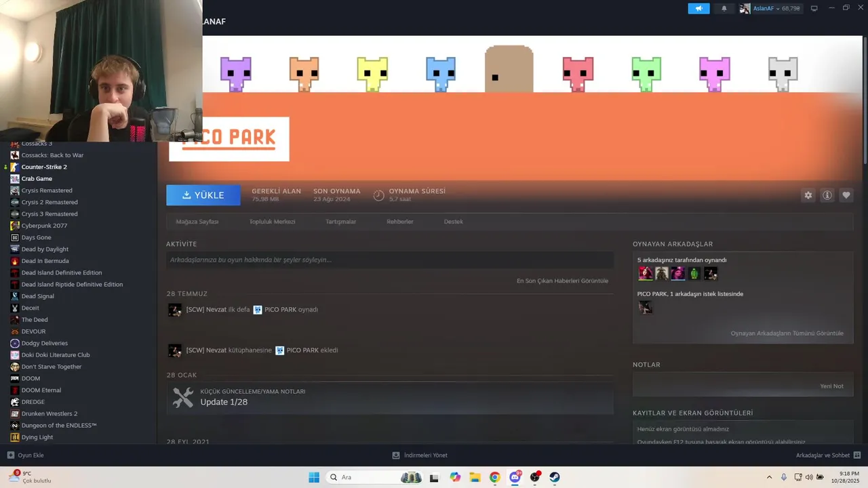Click wishlist friend avatar under istek listesinde
Viewport: 868px width, 488px height.
(646, 307)
